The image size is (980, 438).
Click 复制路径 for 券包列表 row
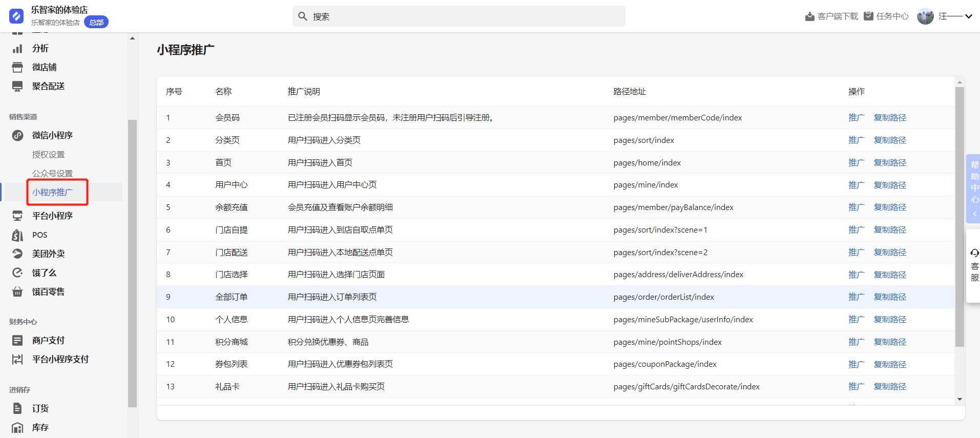(x=890, y=364)
